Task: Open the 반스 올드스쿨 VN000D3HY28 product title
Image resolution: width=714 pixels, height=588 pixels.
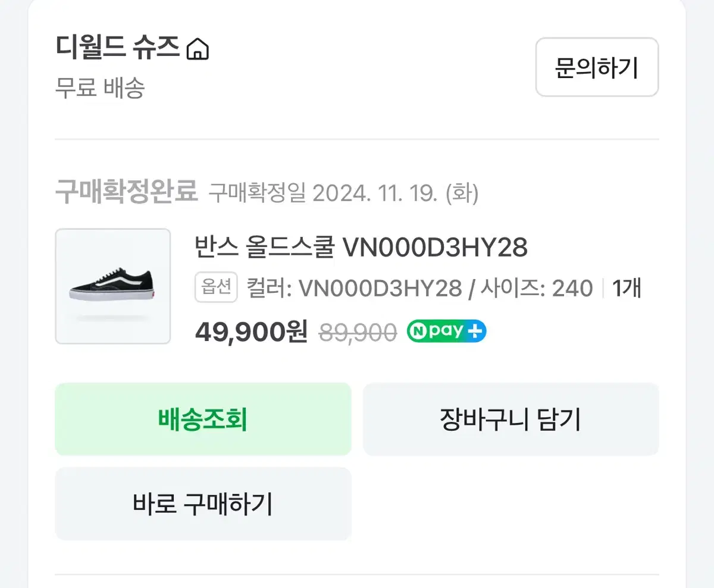Action: coord(361,248)
